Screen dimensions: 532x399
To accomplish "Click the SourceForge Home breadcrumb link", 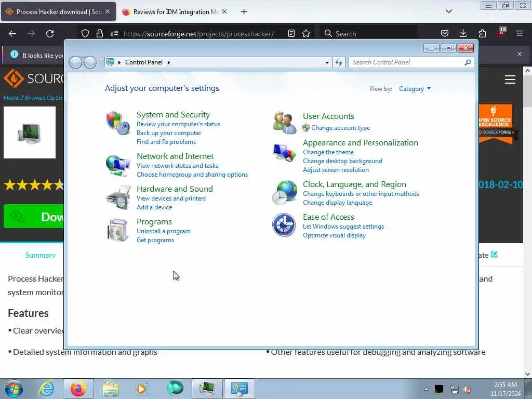I will (11, 98).
